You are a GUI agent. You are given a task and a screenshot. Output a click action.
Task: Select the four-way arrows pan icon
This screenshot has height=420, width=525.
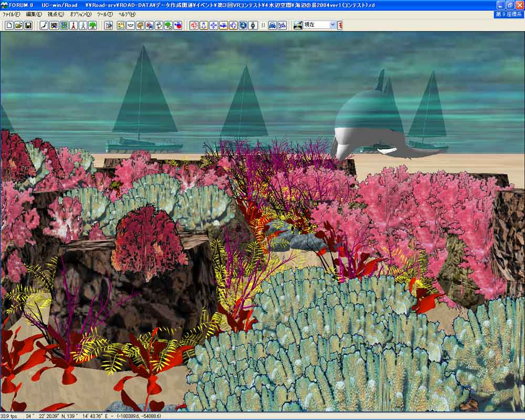(x=214, y=25)
